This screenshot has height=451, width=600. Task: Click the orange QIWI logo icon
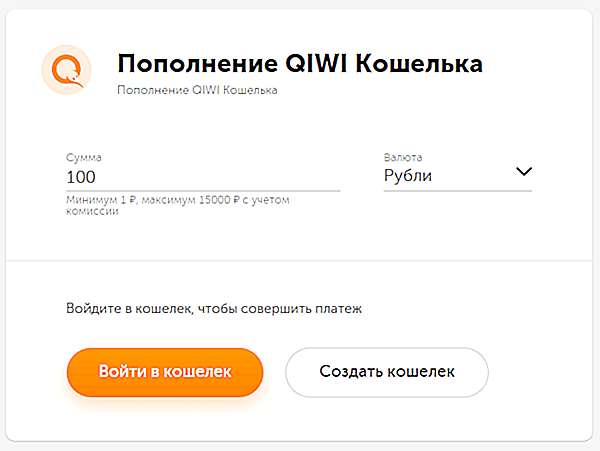(67, 70)
